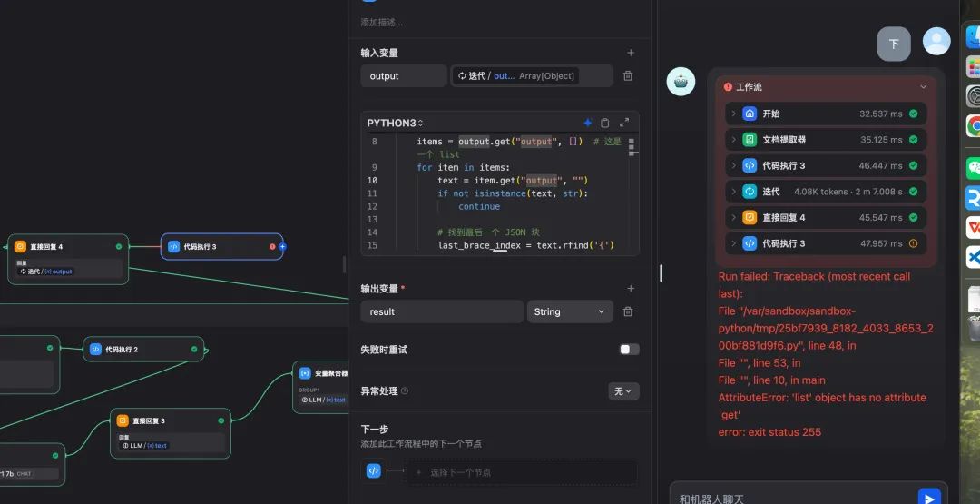
Task: Select the 代码执行 2 node on canvas
Action: 143,349
